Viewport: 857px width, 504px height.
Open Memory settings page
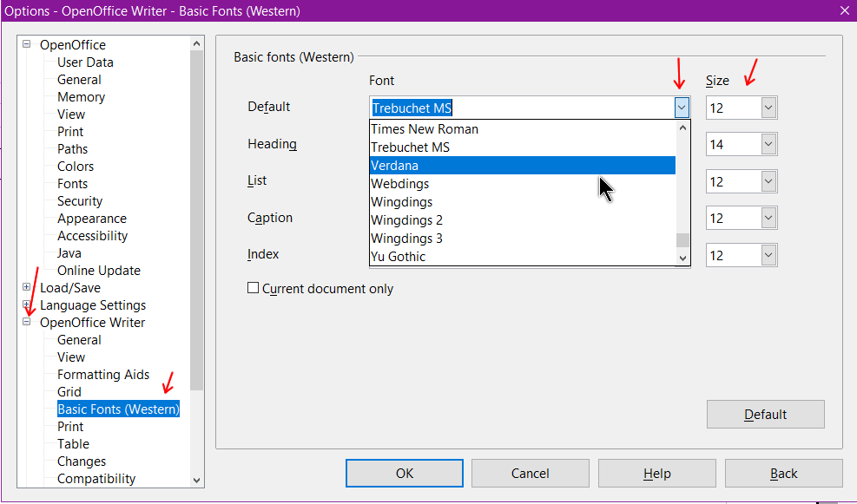(x=81, y=97)
